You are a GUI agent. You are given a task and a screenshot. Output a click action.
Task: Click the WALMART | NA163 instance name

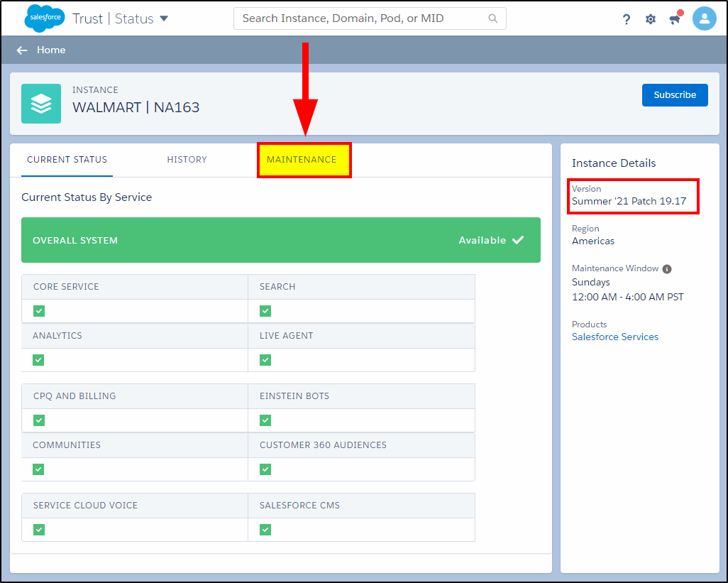point(136,107)
